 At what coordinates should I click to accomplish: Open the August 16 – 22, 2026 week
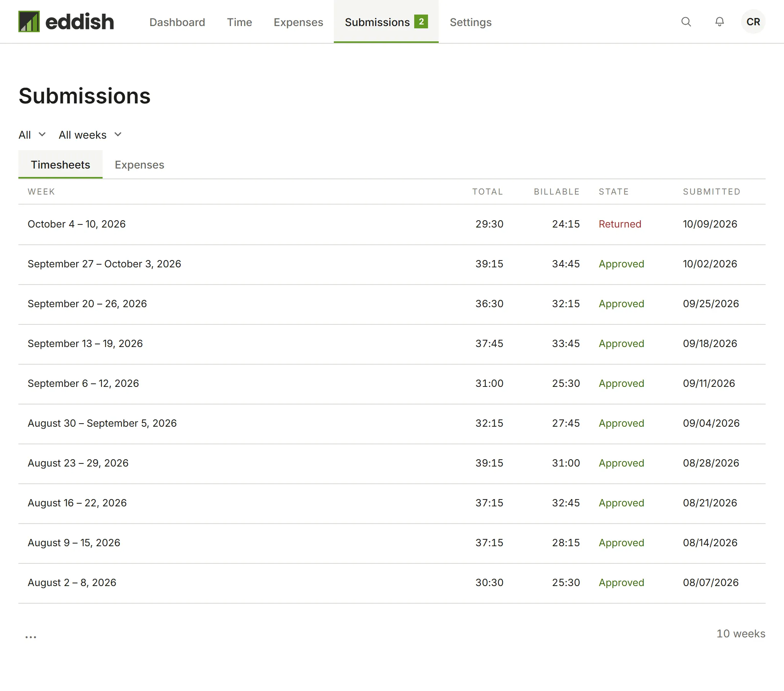[x=392, y=504]
